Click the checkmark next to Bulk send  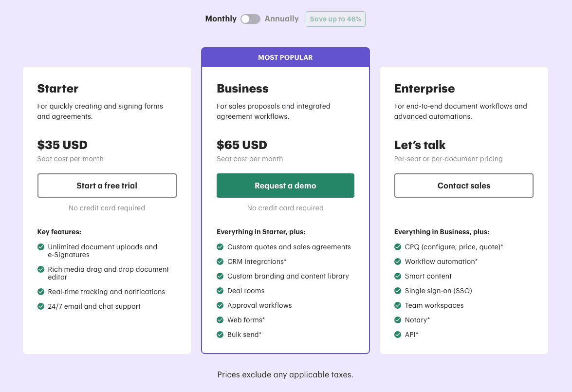[220, 335]
